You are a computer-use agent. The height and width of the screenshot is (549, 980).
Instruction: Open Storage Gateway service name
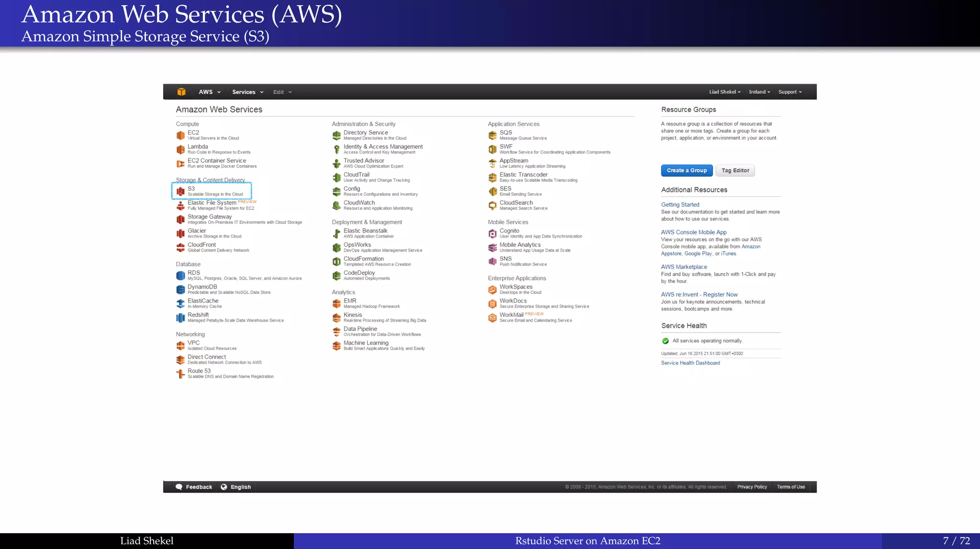click(210, 216)
